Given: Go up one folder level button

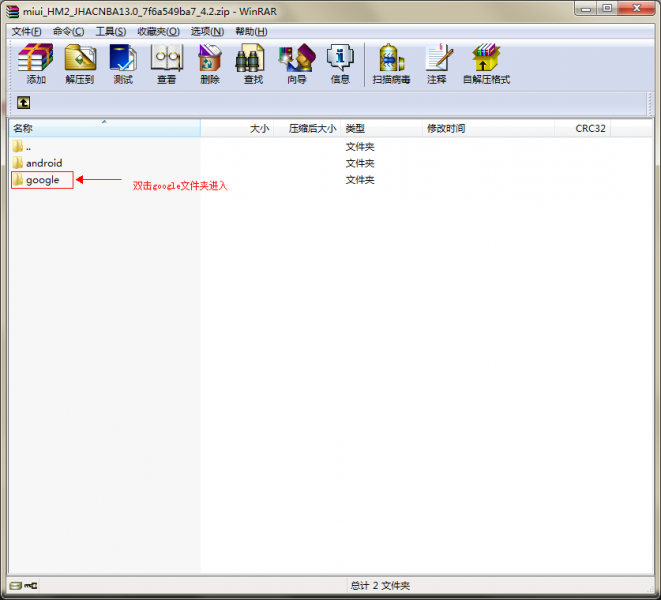Looking at the screenshot, I should 24,102.
